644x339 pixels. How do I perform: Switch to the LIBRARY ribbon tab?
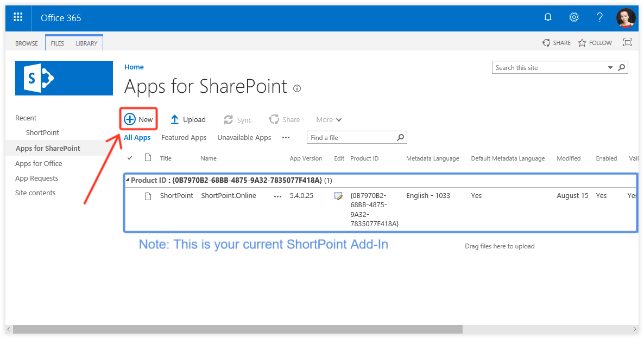(86, 43)
